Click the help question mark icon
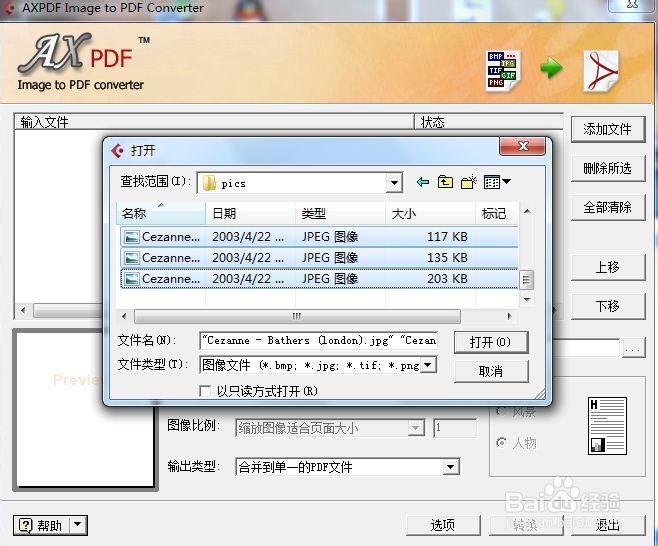Viewport: 658px width, 546px height. [26, 525]
